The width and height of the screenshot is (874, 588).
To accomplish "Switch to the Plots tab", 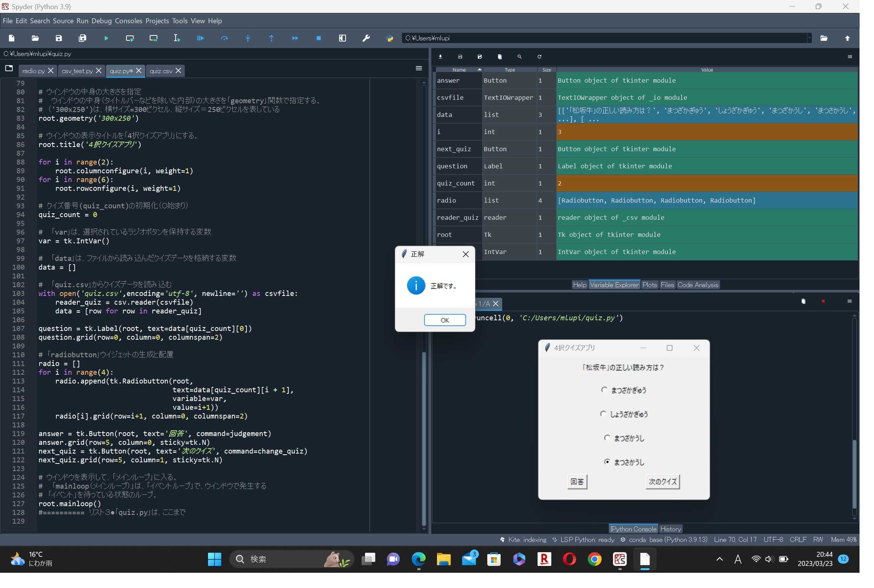I will tap(649, 284).
